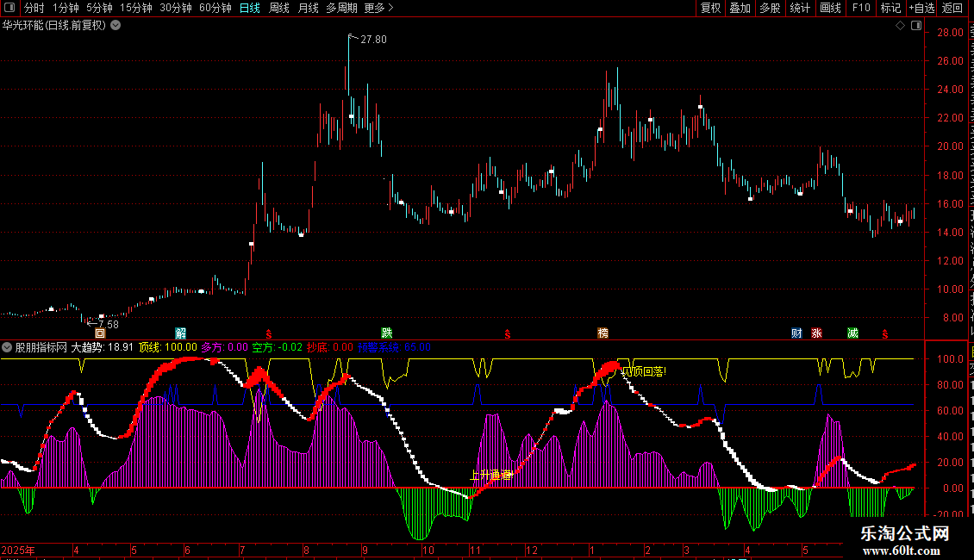Click the 返回 back button
The height and width of the screenshot is (560, 974).
click(x=952, y=8)
